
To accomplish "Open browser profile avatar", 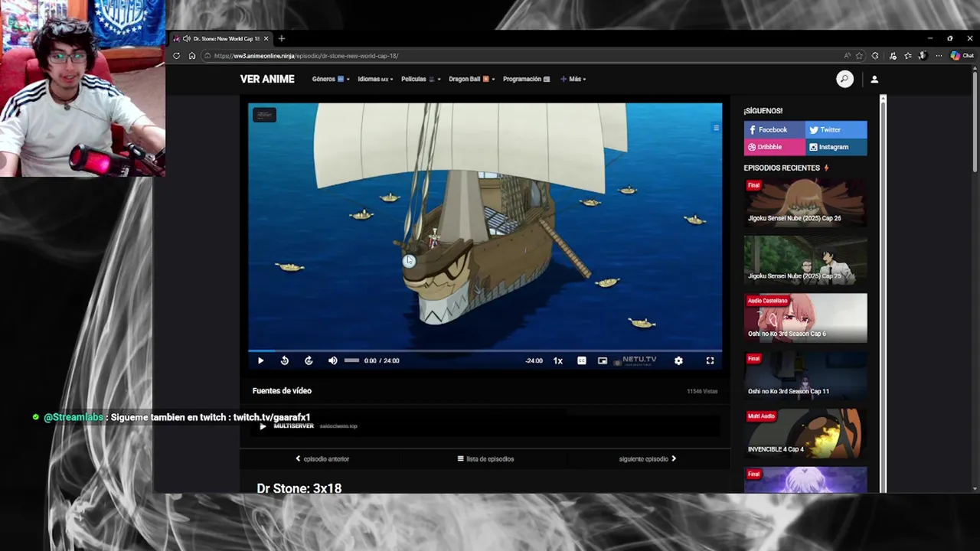I will coord(923,56).
